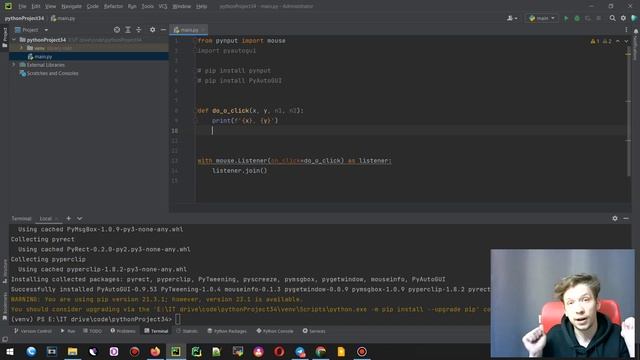Open Chrome from the taskbar

pos(321,351)
